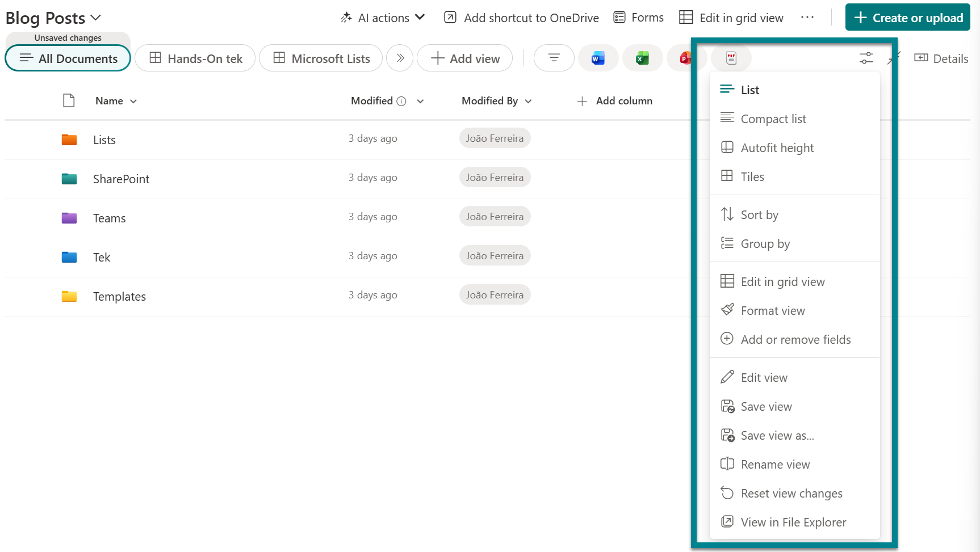Open the Details pane

[941, 58]
